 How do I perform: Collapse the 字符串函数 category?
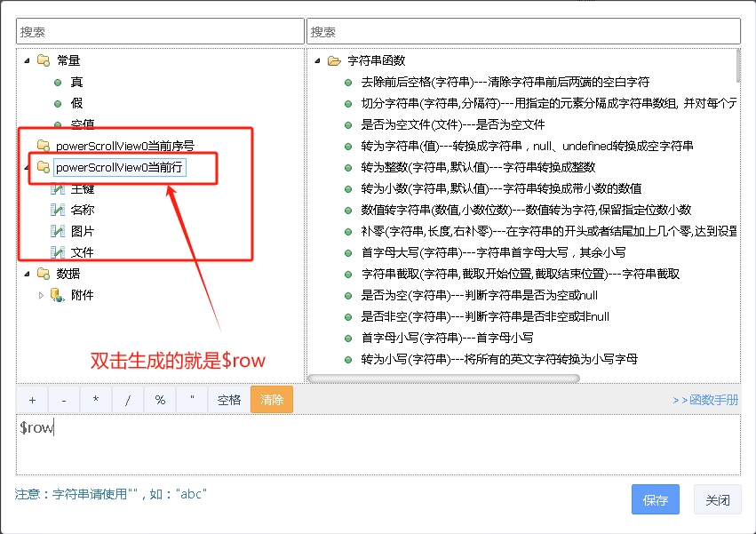317,61
